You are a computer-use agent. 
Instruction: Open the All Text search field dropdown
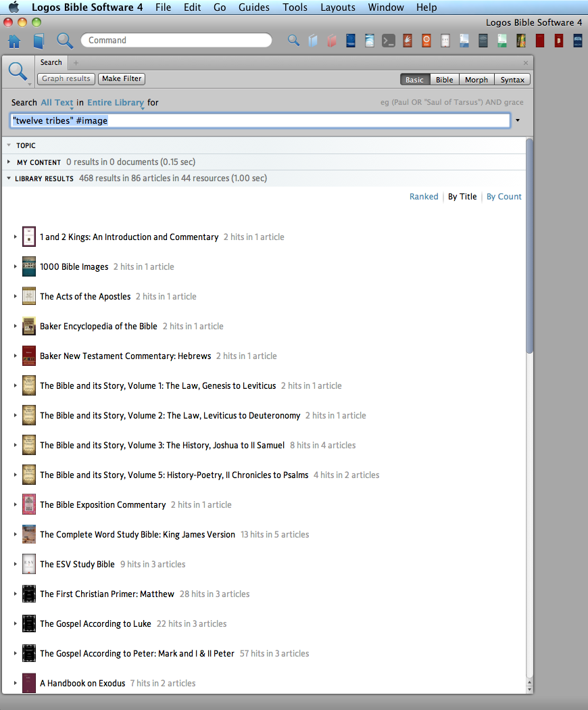(x=57, y=103)
